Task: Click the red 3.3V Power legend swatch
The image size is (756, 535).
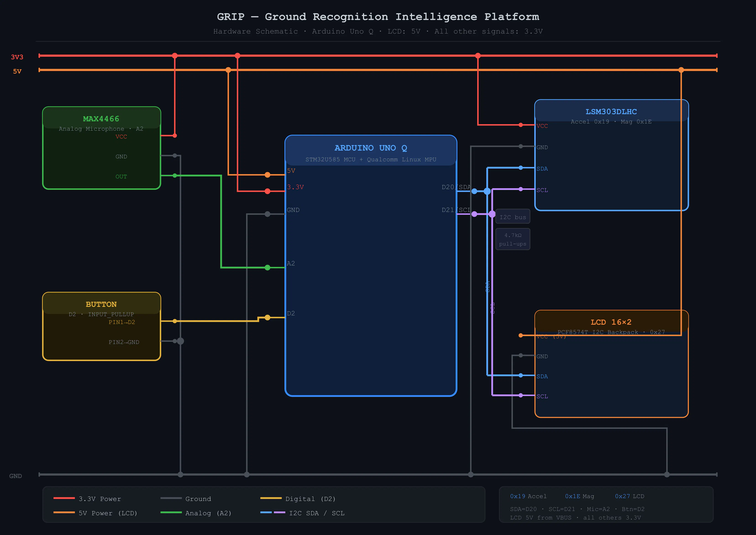Action: pos(64,498)
